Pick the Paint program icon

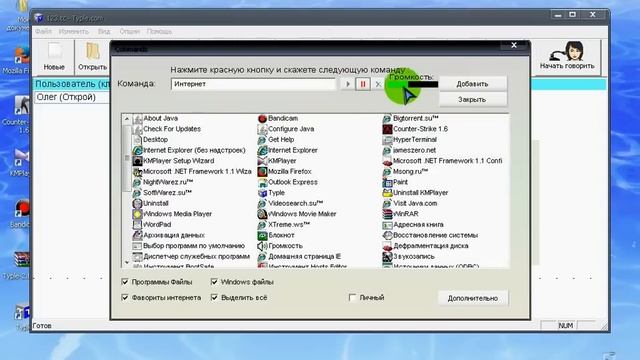(x=387, y=182)
